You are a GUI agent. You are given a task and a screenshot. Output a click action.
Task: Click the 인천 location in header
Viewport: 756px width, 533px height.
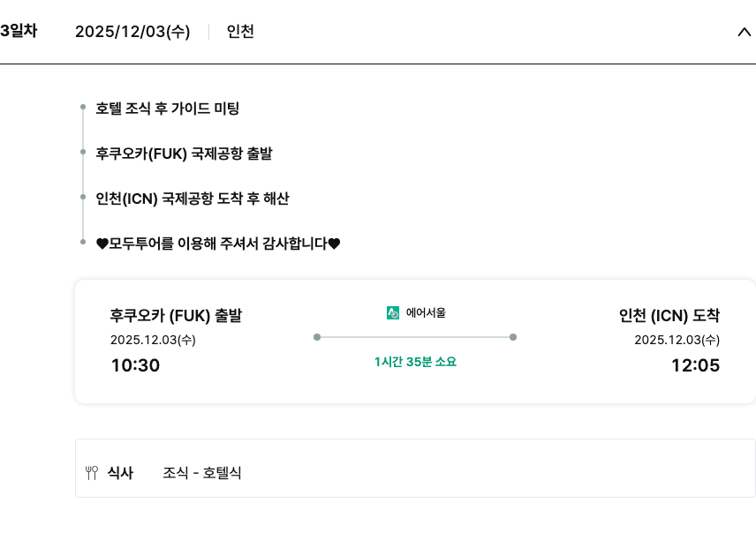240,32
